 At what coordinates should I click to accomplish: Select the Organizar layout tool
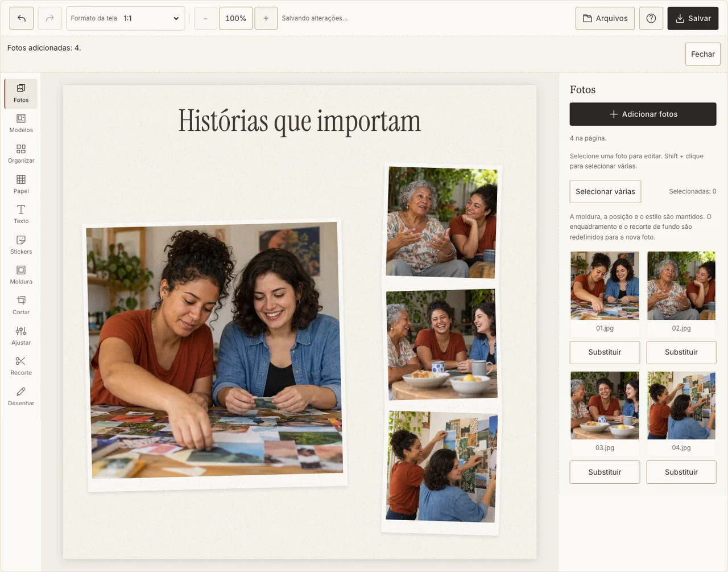point(21,154)
